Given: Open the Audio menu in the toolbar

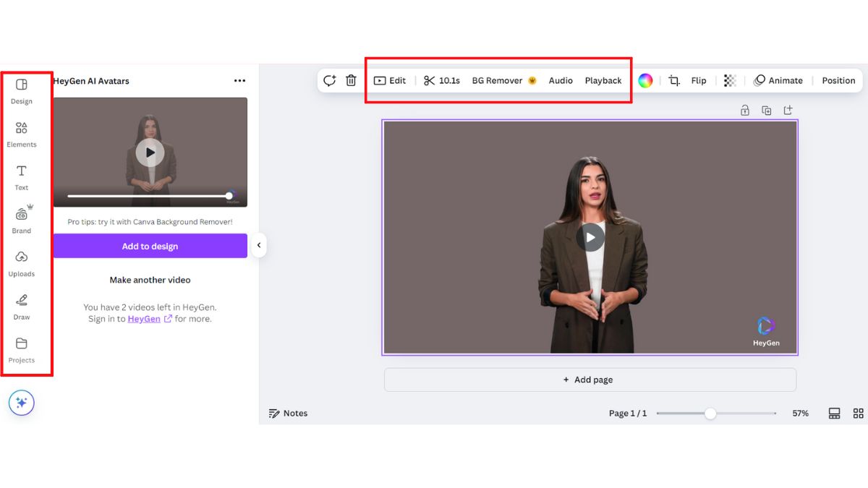Looking at the screenshot, I should pyautogui.click(x=561, y=80).
